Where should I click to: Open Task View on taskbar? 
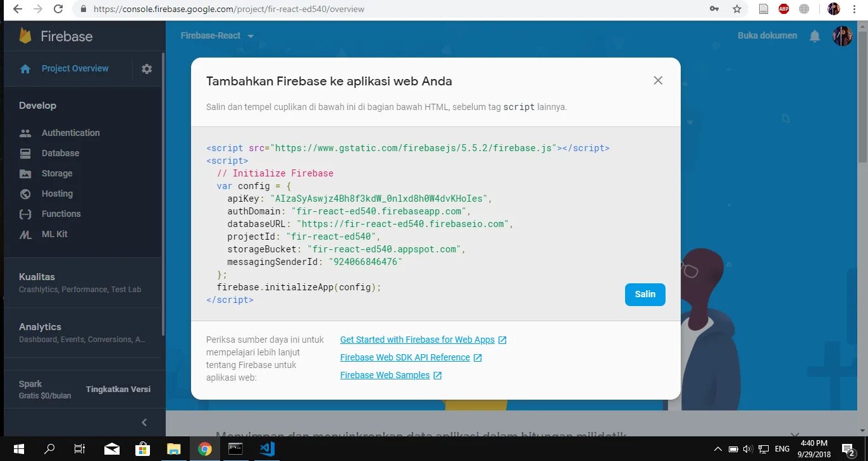tap(80, 449)
